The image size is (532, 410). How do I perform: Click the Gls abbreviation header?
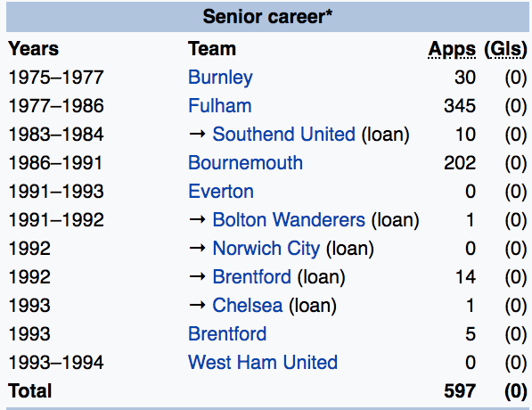505,50
